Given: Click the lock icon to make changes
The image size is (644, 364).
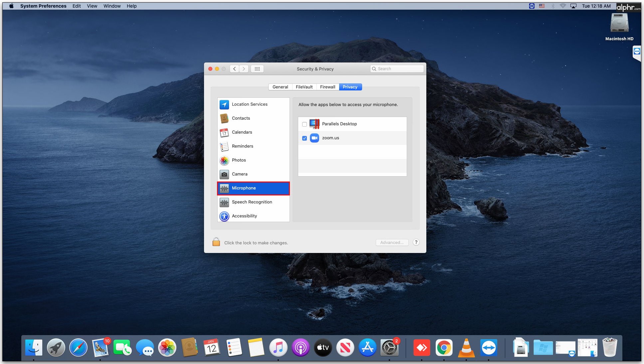Looking at the screenshot, I should [x=216, y=242].
